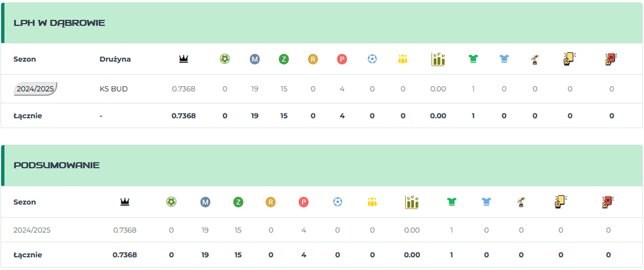Click the red P losses icon in LPH table

pos(342,59)
